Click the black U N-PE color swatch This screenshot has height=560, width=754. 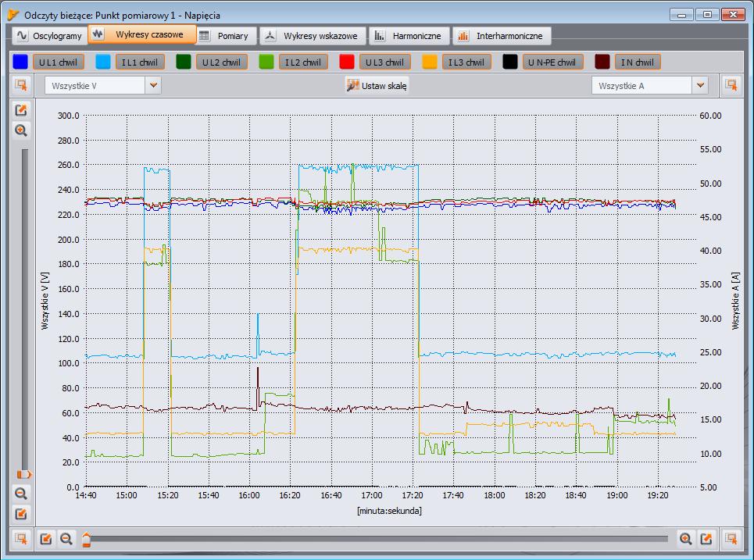click(x=510, y=62)
